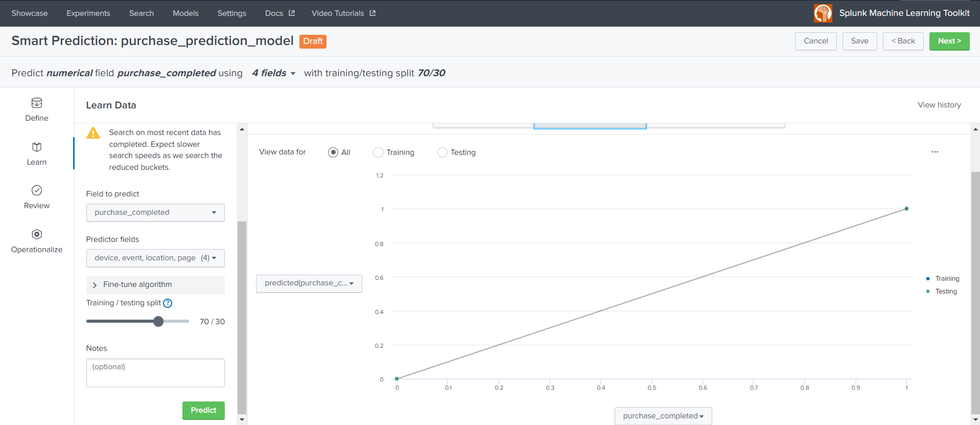Click the chart area scroll-down arrow

tap(975, 420)
